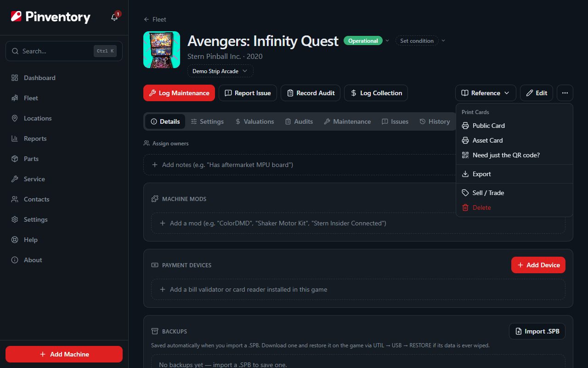This screenshot has height=368, width=588.
Task: Open the Demo Strip Arcade location dropdown
Action: pyautogui.click(x=220, y=71)
